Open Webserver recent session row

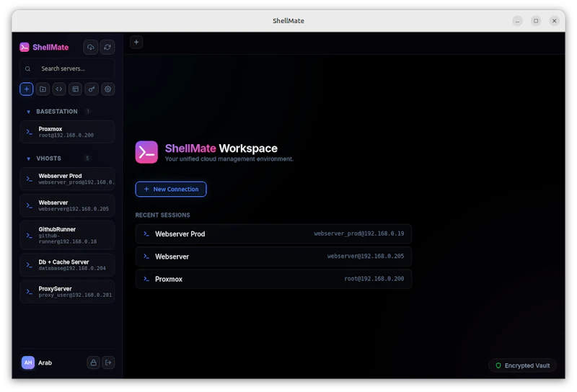273,257
